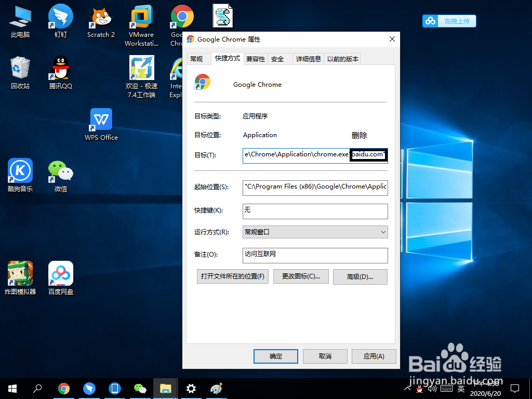Click the 更改图标(C)... button
This screenshot has height=399, width=532.
click(301, 276)
